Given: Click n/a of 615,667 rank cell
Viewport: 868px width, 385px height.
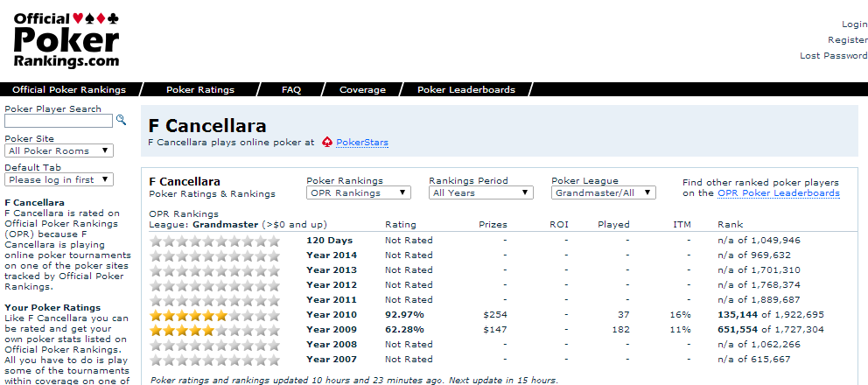Looking at the screenshot, I should 754,360.
